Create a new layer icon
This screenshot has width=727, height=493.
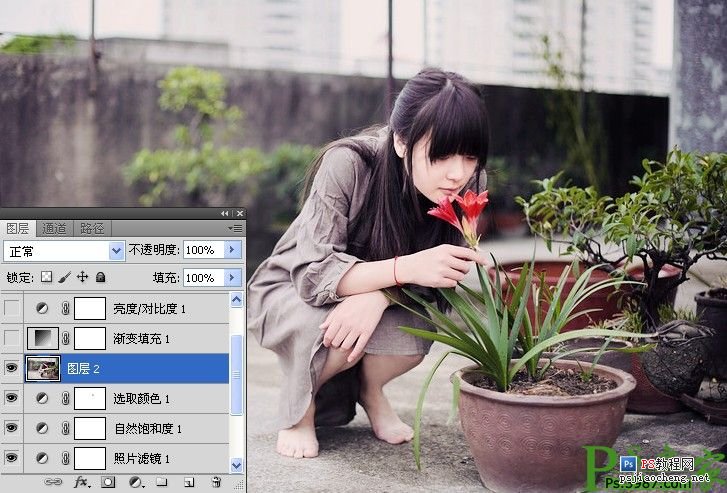189,482
